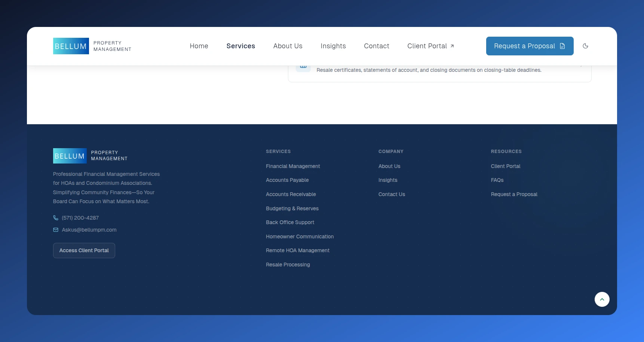Go to Budgeting & Reserves
Viewport: 644px width, 342px height.
point(292,208)
